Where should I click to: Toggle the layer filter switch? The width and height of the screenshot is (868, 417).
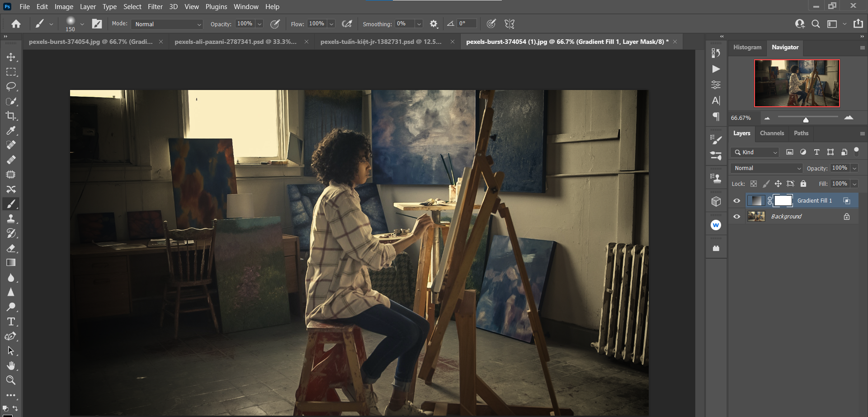point(856,152)
